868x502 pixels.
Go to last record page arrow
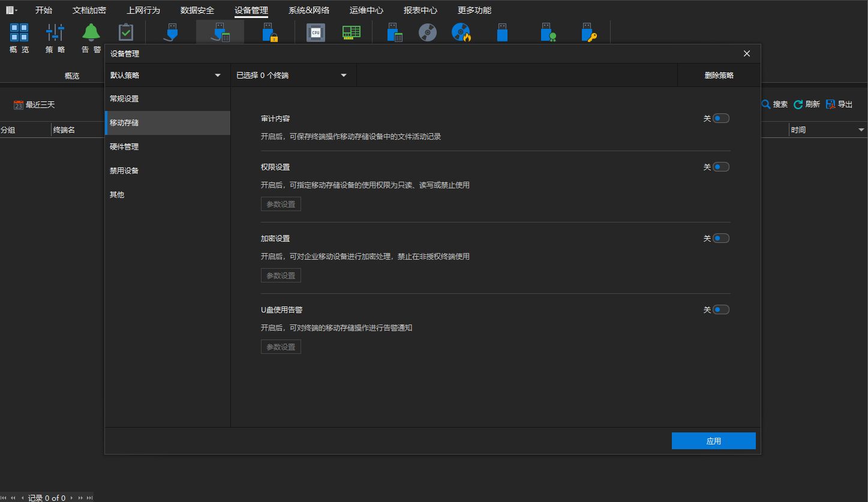pos(89,498)
